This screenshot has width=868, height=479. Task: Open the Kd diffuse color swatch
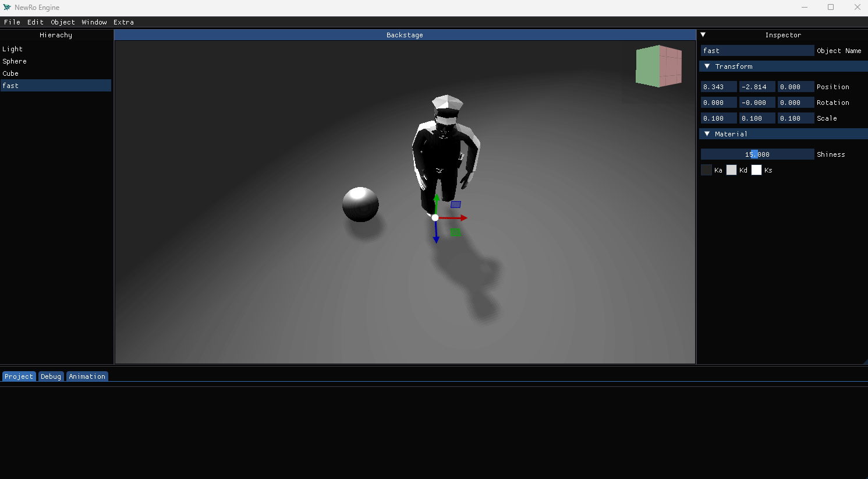point(732,170)
